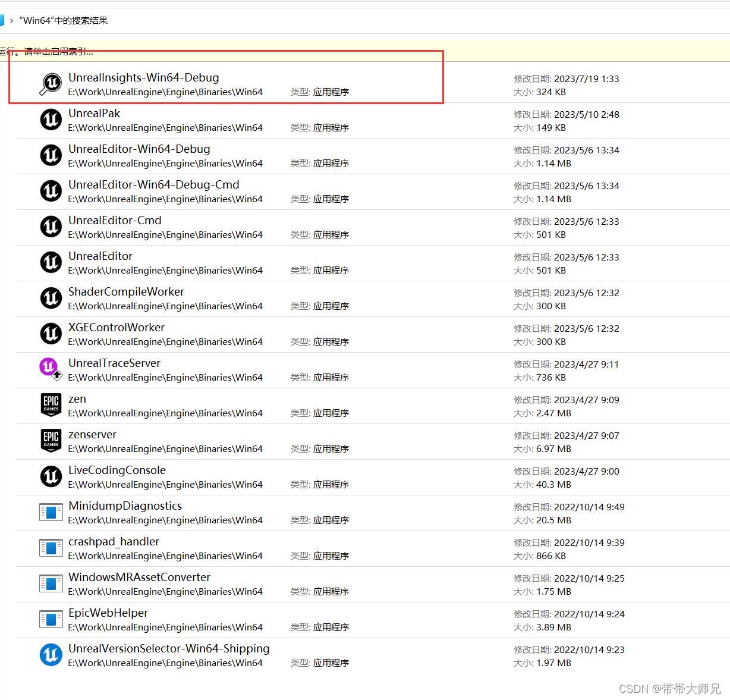Click the size value 1.97 MB
The width and height of the screenshot is (730, 700).
coord(553,663)
